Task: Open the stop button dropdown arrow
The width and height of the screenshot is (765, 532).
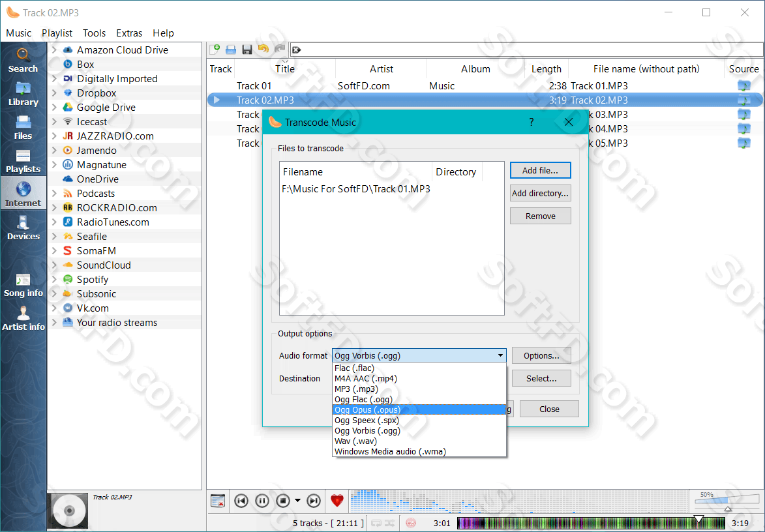Action: (297, 501)
